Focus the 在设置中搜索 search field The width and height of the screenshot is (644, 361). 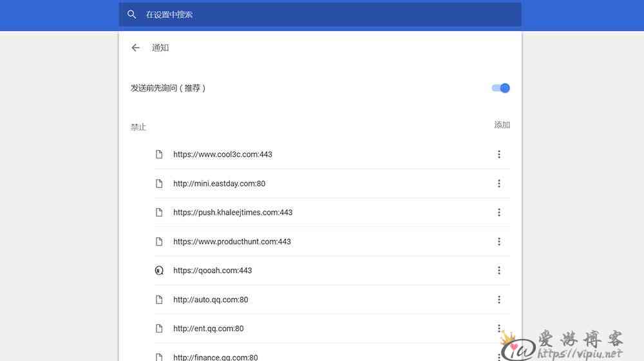320,15
